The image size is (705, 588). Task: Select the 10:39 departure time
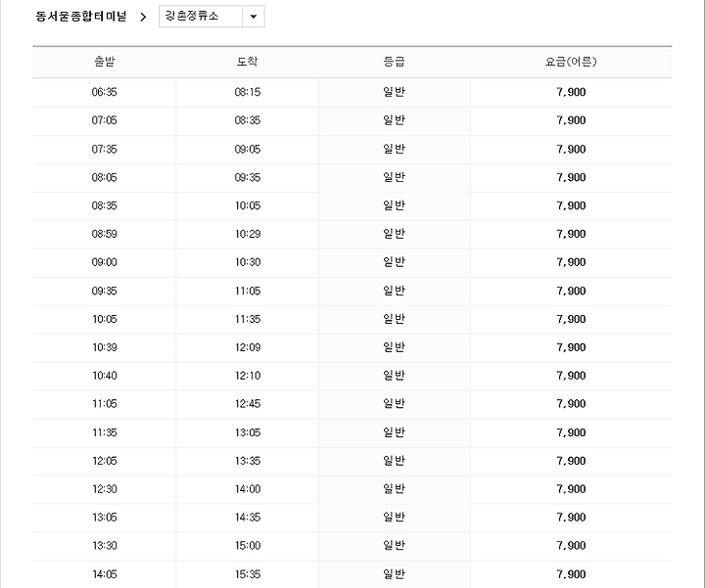click(105, 347)
